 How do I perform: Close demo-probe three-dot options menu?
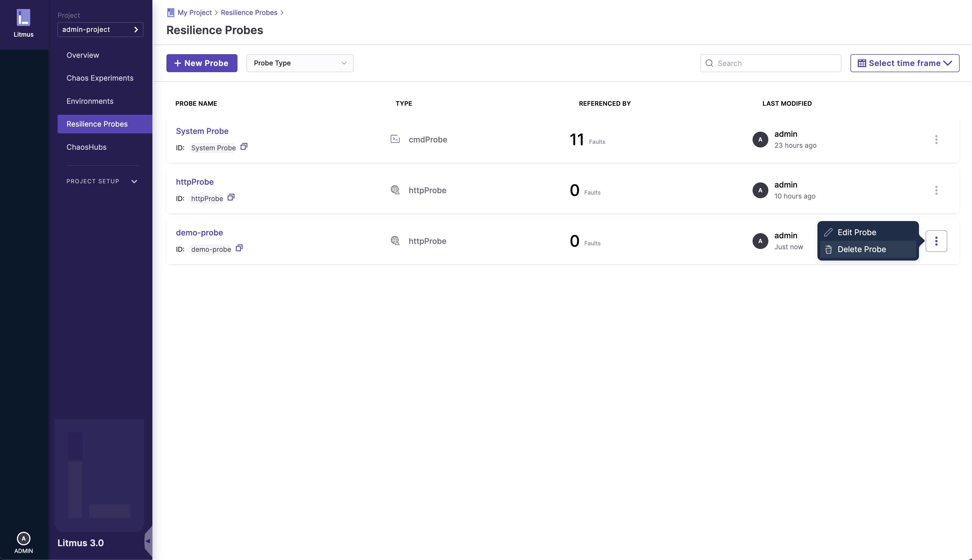936,241
